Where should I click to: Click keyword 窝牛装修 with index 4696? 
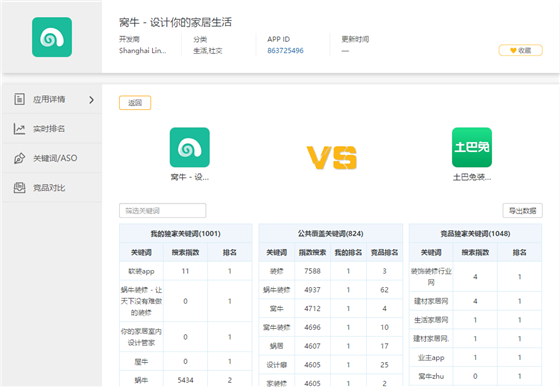276,327
